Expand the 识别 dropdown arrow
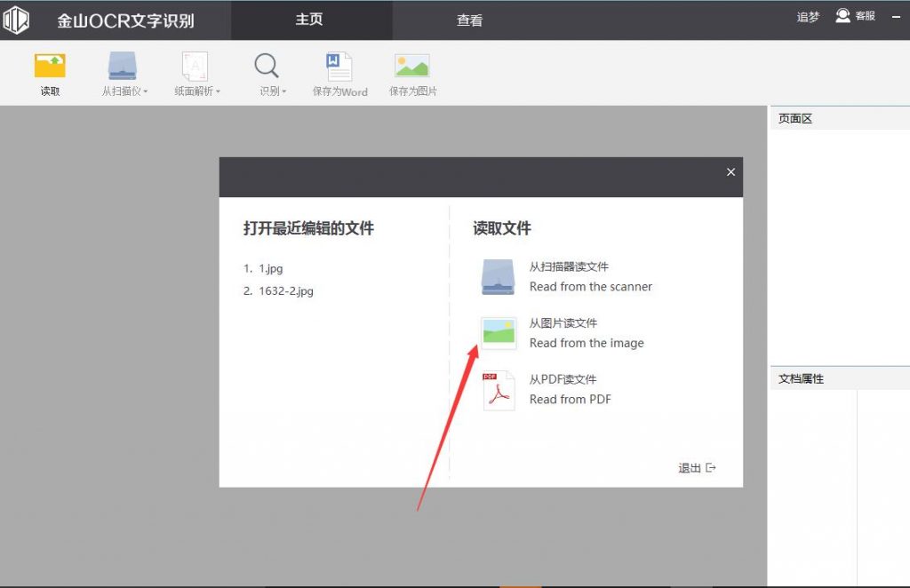Viewport: 910px width, 588px height. click(x=284, y=91)
